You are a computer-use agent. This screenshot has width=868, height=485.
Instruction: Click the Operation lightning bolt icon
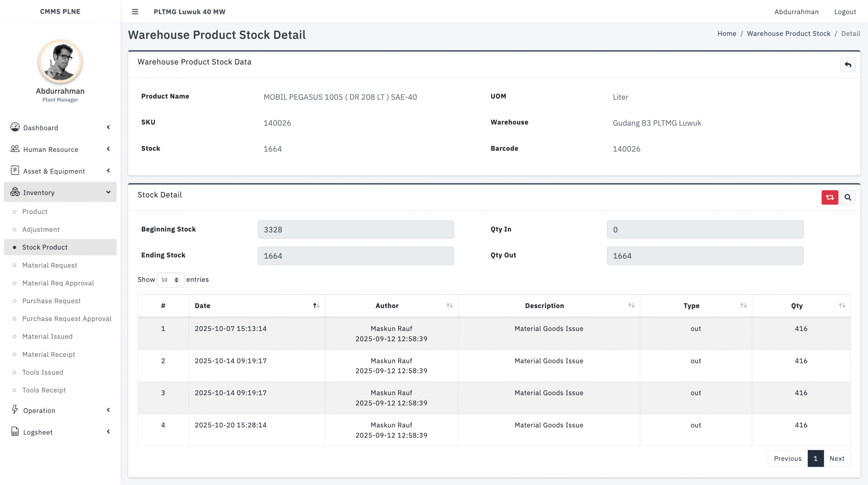[x=15, y=410]
